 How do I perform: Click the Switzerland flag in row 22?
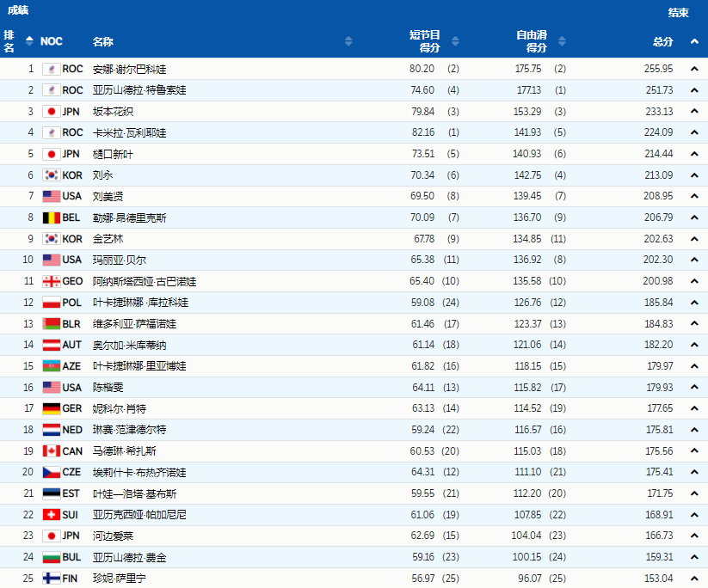[52, 514]
